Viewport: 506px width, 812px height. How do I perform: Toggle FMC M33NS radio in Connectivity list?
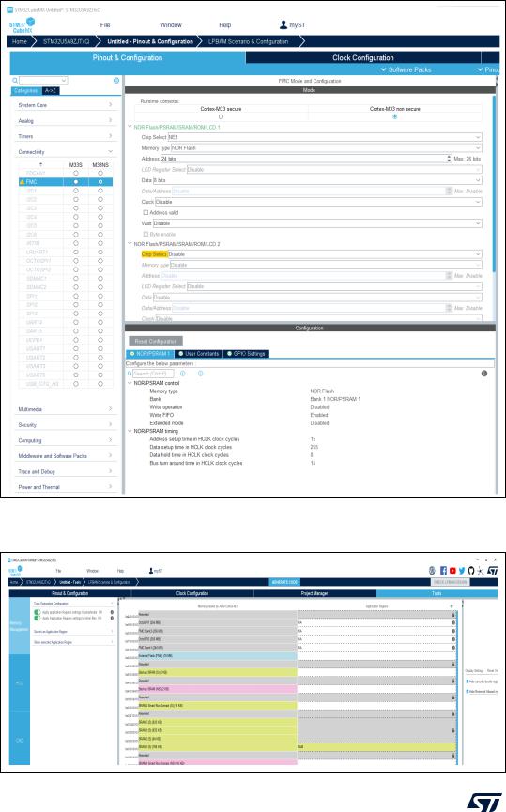[100, 182]
